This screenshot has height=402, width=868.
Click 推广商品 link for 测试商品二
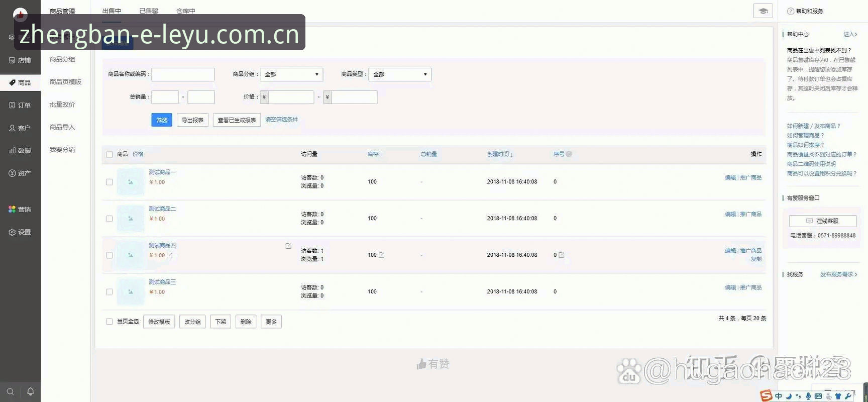point(750,215)
